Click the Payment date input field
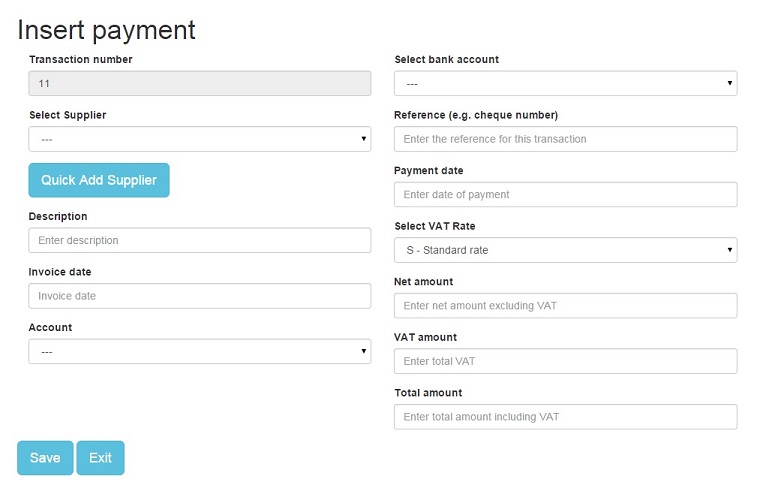 tap(565, 194)
